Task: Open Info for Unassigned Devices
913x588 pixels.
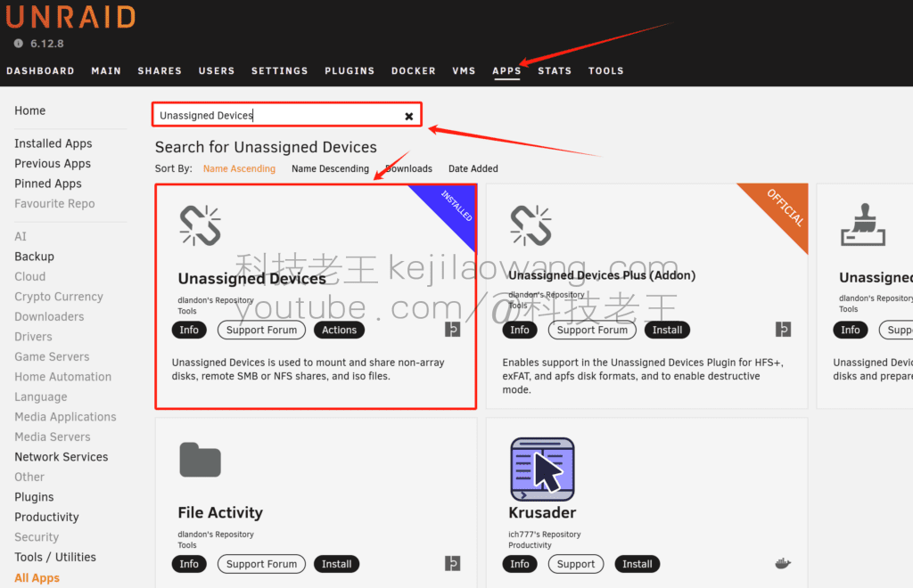Action: tap(189, 330)
